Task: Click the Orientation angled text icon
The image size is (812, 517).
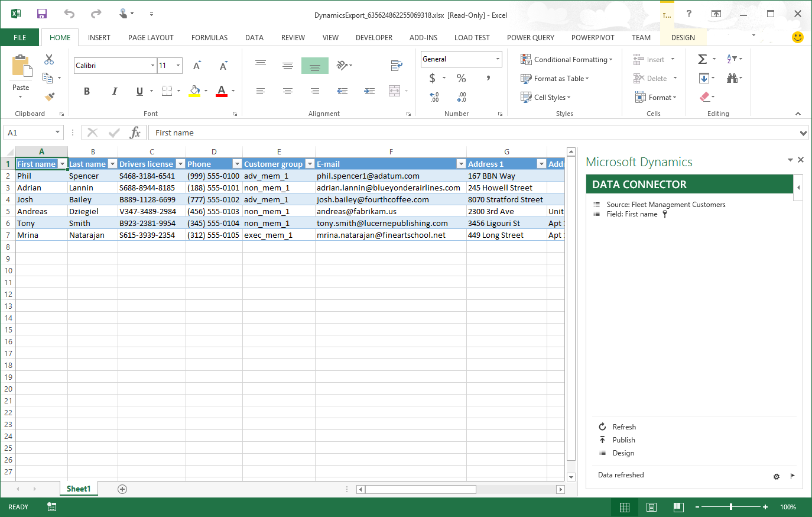Action: [342, 65]
